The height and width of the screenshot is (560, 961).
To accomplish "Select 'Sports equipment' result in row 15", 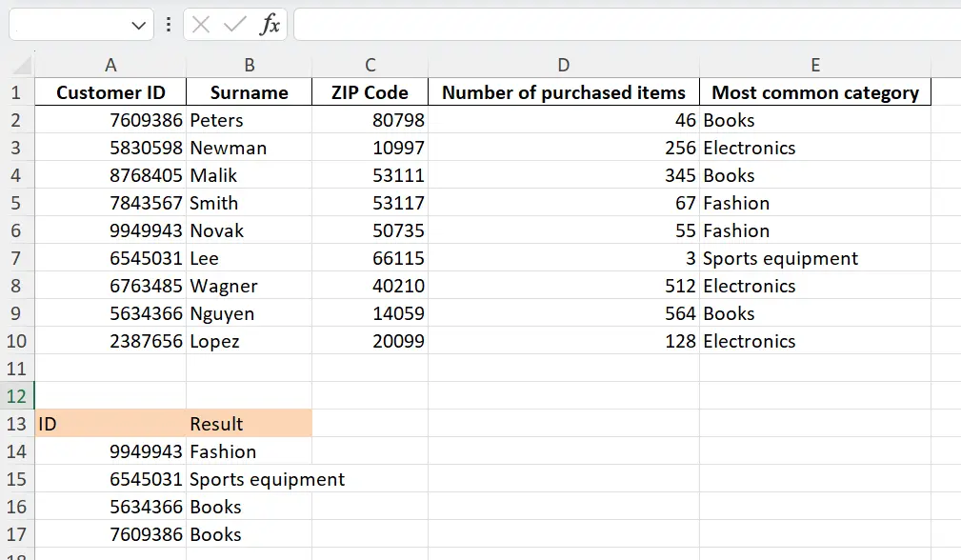I will [x=249, y=478].
